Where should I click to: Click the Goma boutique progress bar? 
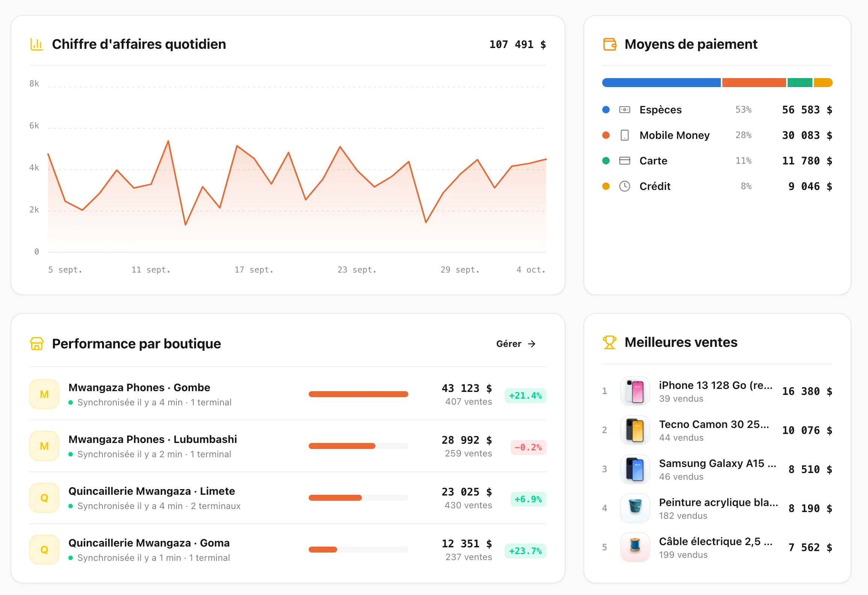[x=358, y=550]
